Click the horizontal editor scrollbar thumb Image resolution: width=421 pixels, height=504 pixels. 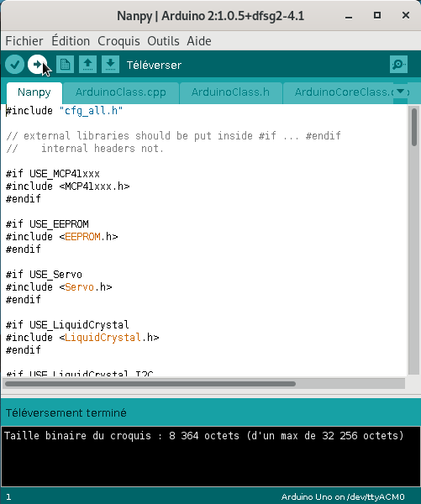pyautogui.click(x=150, y=384)
